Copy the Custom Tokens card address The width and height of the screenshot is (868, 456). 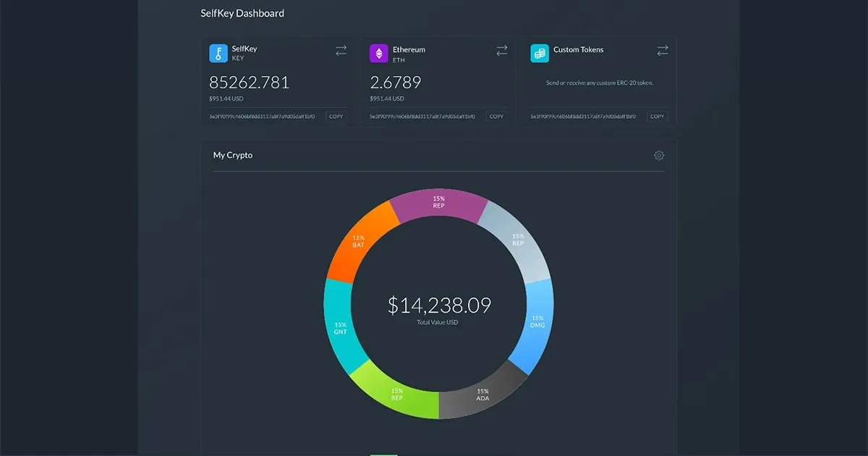(x=658, y=117)
